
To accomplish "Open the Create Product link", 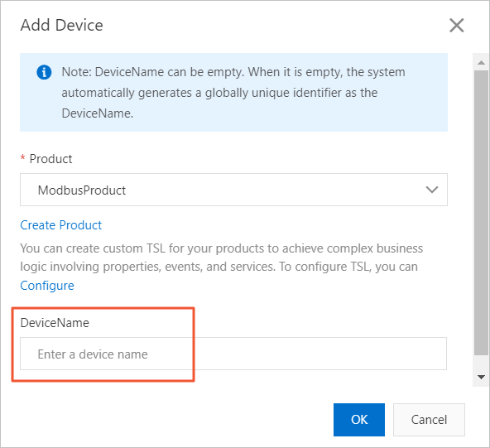I will coord(61,225).
